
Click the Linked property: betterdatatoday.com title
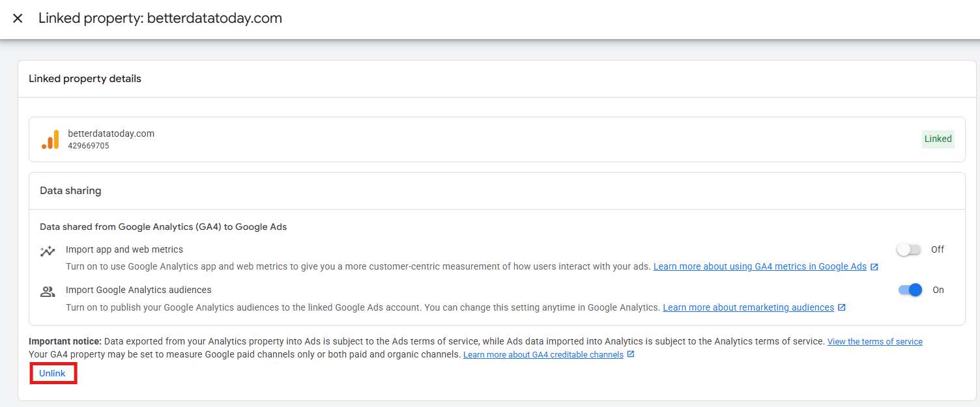tap(160, 18)
